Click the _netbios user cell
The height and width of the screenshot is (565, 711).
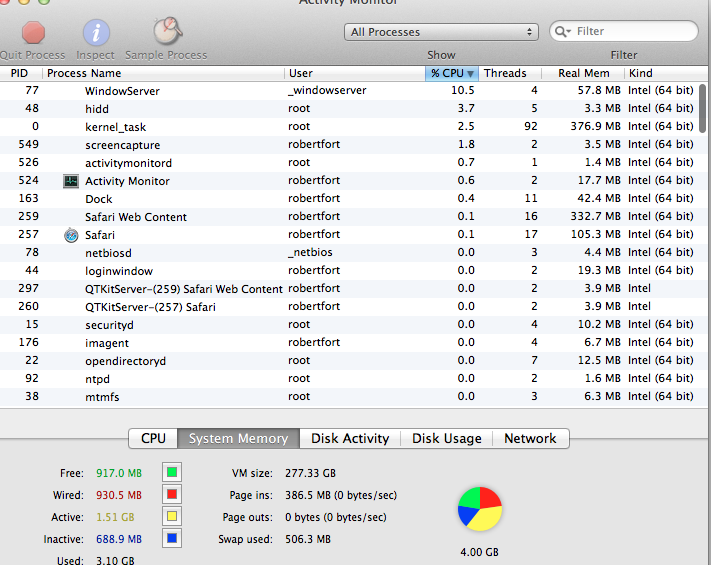coord(310,253)
